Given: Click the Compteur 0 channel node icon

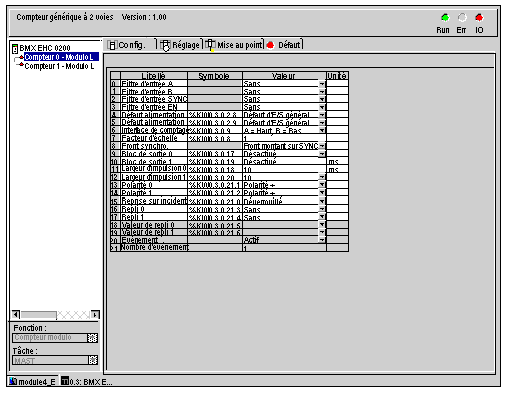Looking at the screenshot, I should (x=21, y=57).
